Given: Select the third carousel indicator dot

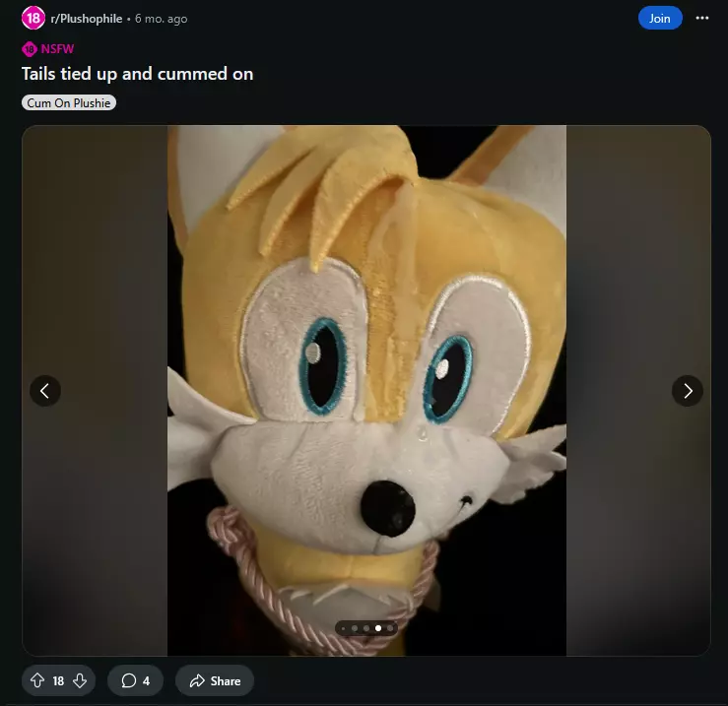Looking at the screenshot, I should click(366, 628).
